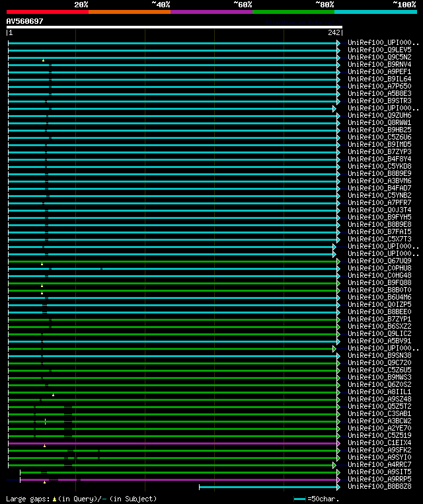Click label UniRef100_B9FQ88
The height and width of the screenshot is (504, 423).
tap(379, 283)
